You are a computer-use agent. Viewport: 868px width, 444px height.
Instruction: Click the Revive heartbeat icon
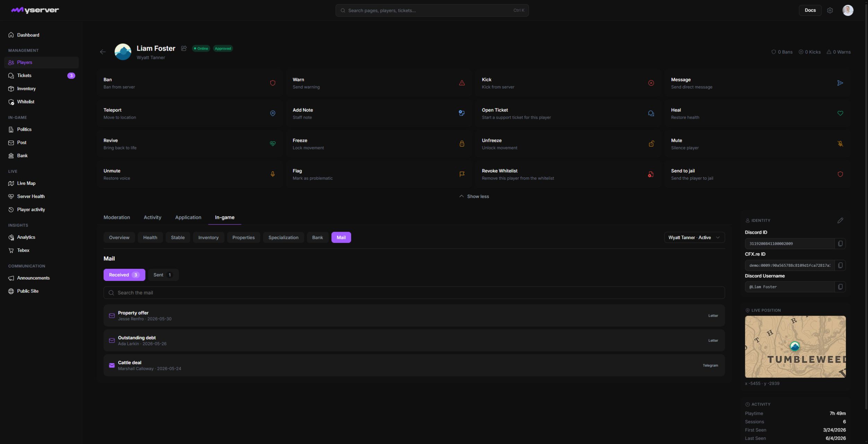click(x=273, y=144)
